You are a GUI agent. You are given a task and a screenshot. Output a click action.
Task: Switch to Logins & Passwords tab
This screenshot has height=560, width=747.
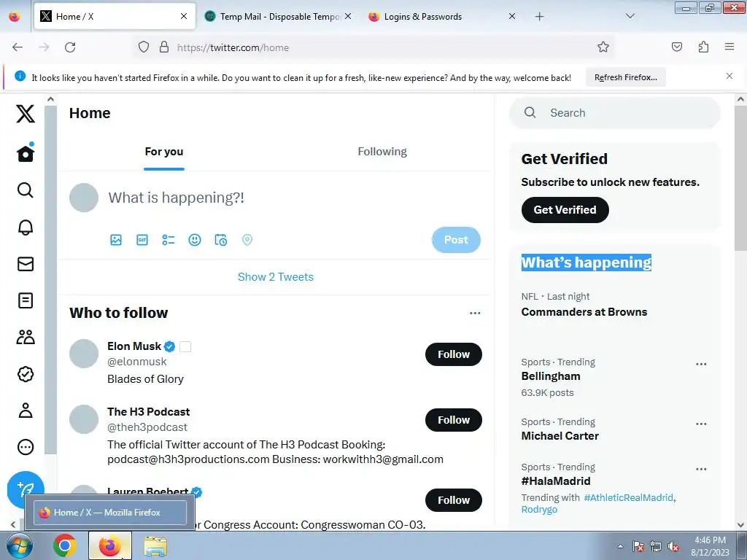click(x=441, y=17)
